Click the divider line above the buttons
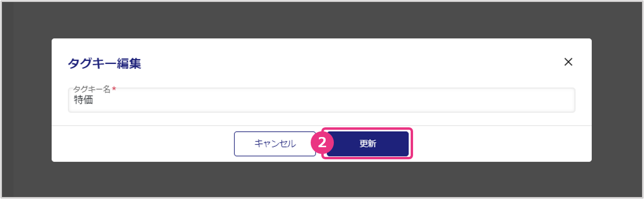Image resolution: width=644 pixels, height=199 pixels. coord(145,126)
